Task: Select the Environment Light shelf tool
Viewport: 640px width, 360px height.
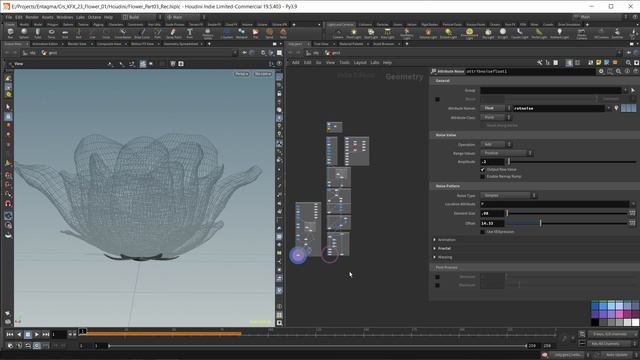Action: pyautogui.click(x=469, y=33)
